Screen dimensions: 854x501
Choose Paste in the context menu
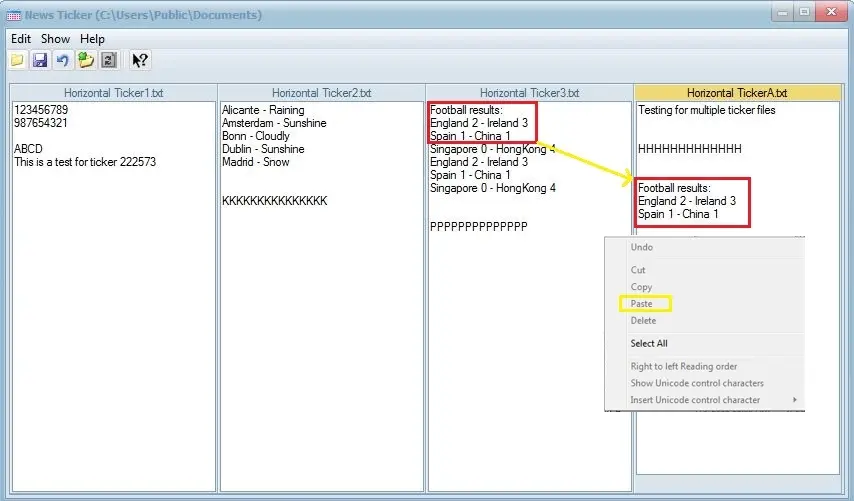[x=641, y=304]
